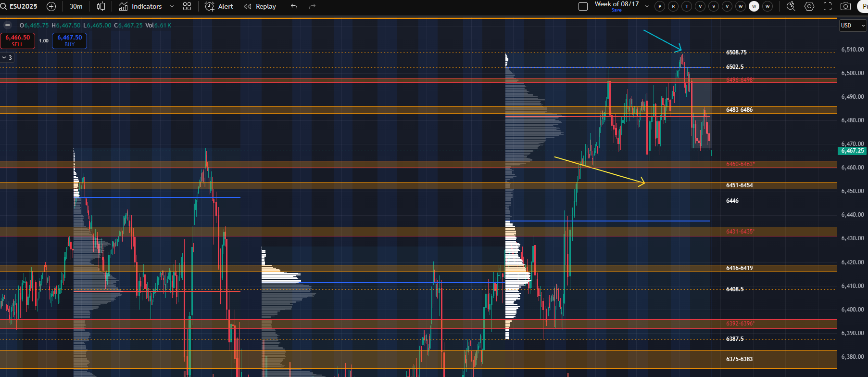Select the 6483-6486 zone label
The width and height of the screenshot is (868, 377).
coord(739,110)
